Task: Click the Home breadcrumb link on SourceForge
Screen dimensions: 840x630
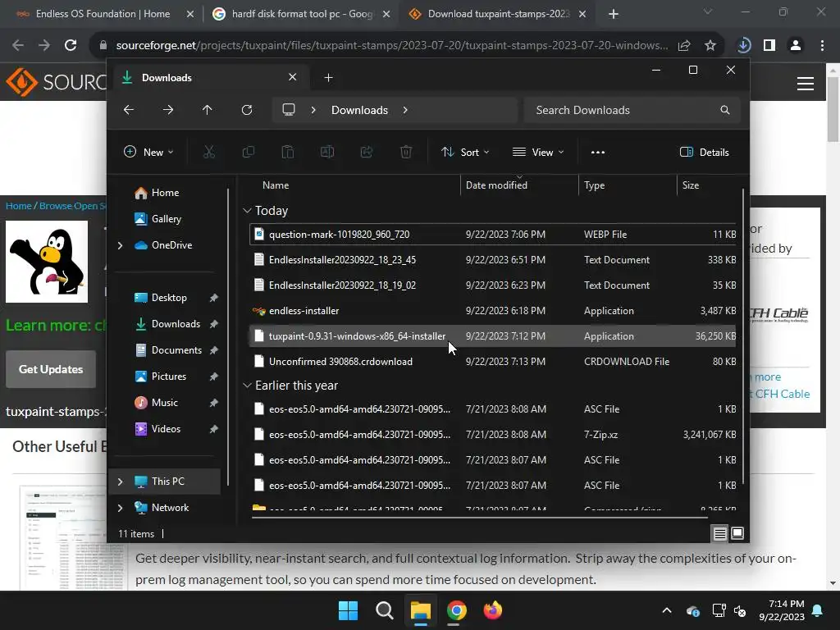Action: tap(18, 206)
